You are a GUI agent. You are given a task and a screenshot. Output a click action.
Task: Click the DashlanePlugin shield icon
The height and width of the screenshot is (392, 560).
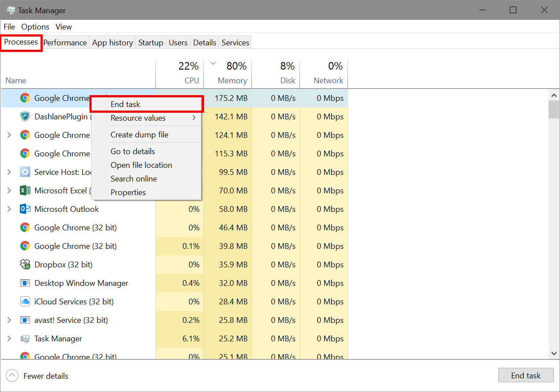[26, 116]
